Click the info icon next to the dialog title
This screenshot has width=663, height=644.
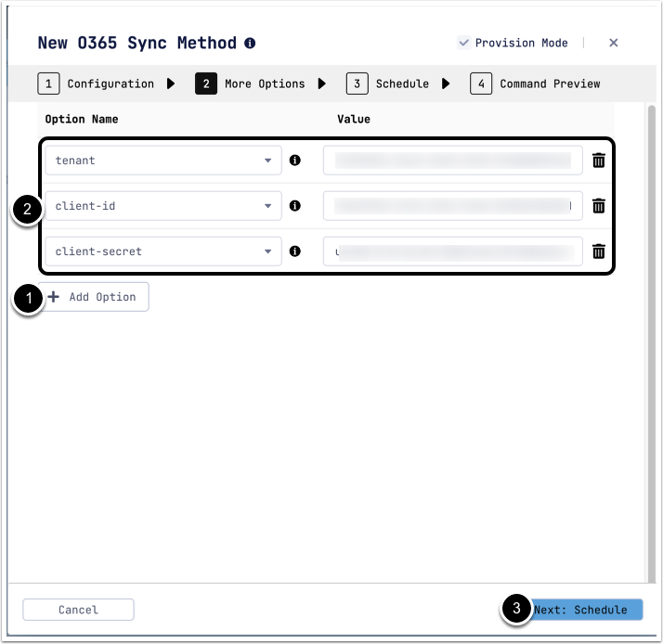[250, 43]
